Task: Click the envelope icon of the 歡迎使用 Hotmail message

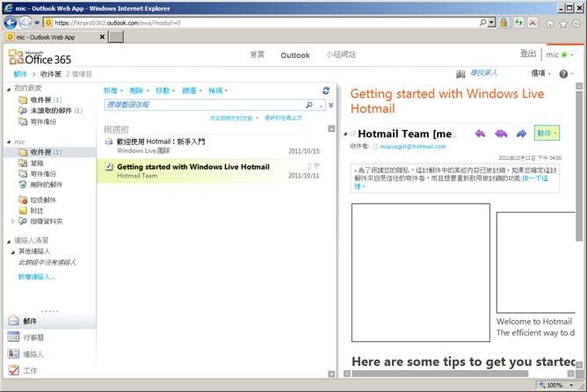Action: (109, 142)
